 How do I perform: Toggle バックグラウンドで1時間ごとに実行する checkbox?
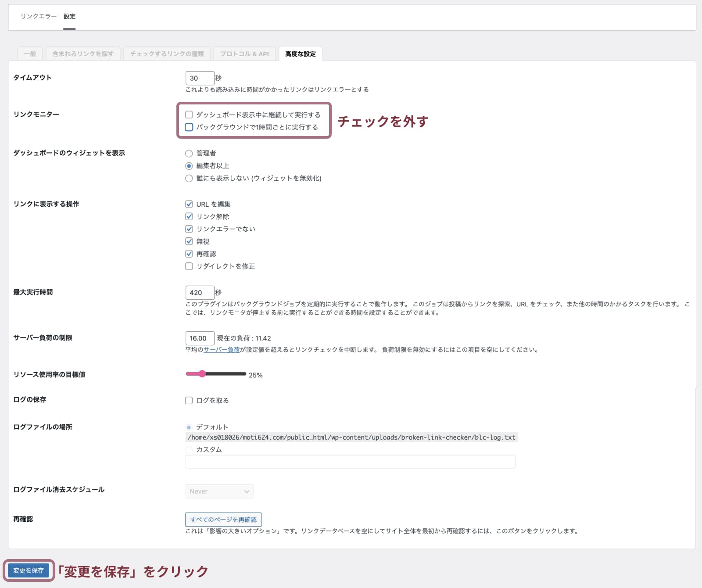pos(189,127)
